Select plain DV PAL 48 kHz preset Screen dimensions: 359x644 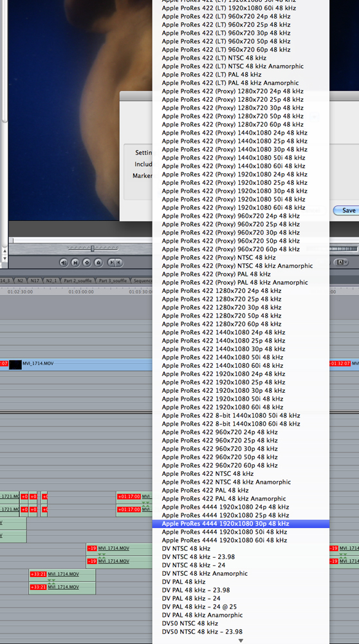tap(241, 582)
